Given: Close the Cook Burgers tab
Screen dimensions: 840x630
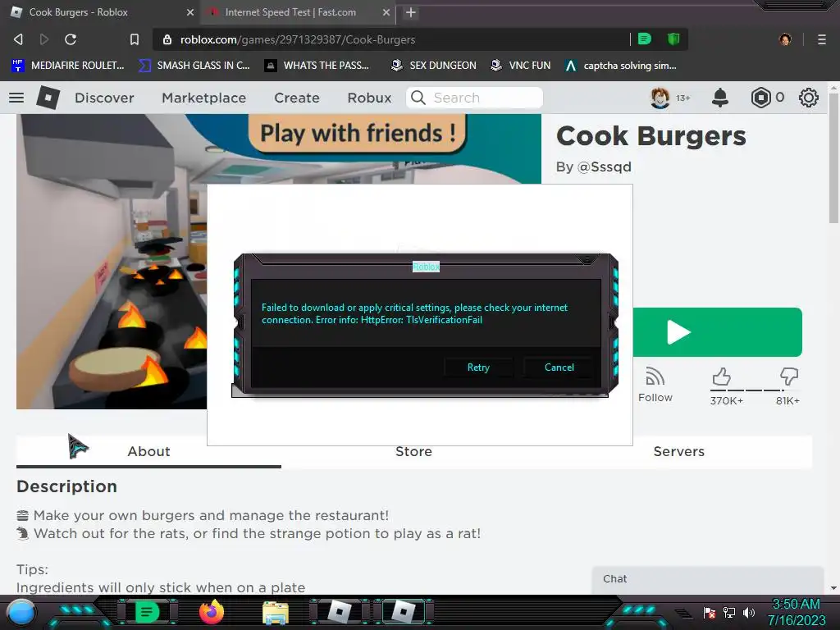Looking at the screenshot, I should tap(189, 12).
